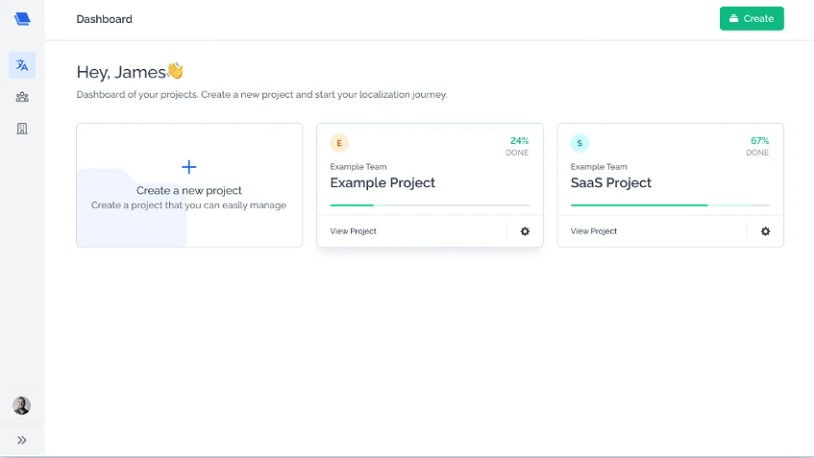Screen dimensions: 814x458
Task: Click View Project under Example Project
Action: point(353,231)
